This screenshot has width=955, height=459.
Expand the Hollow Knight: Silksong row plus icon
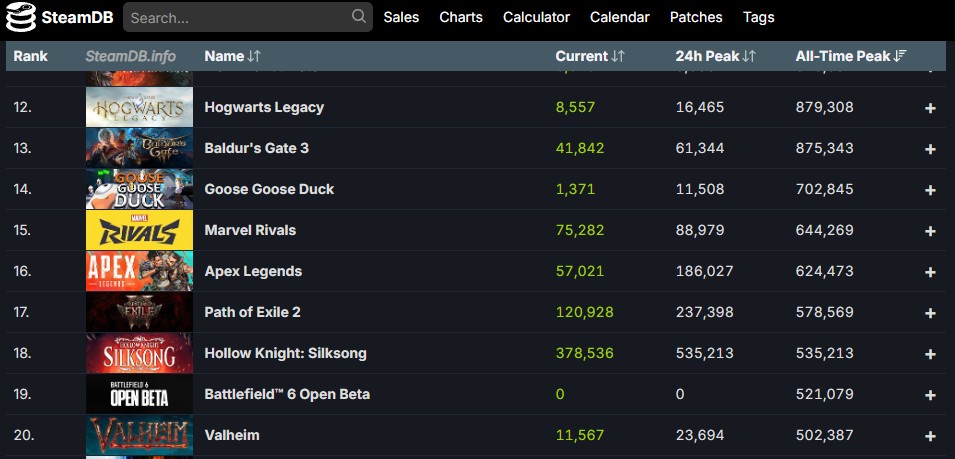point(930,354)
